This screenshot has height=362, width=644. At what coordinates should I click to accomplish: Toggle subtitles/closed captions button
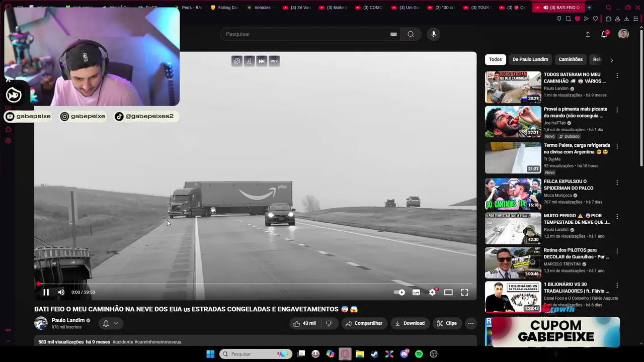coord(416,292)
